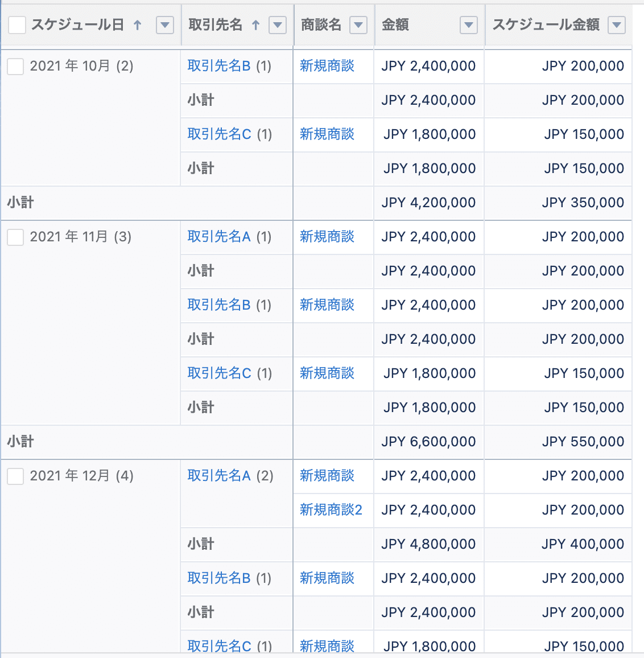
Task: Check the 2021年12月 group checkbox
Action: (15, 476)
